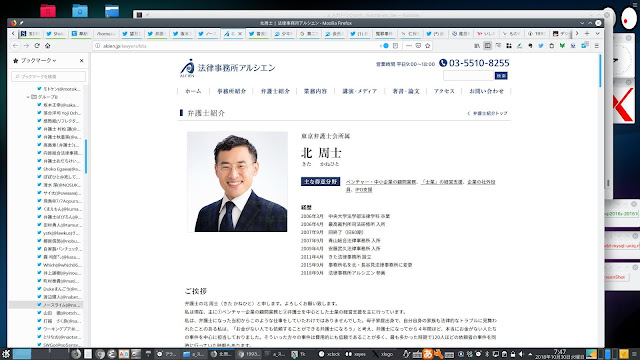
Task: Open the blue home folder desktop icon
Action: pos(80,11)
